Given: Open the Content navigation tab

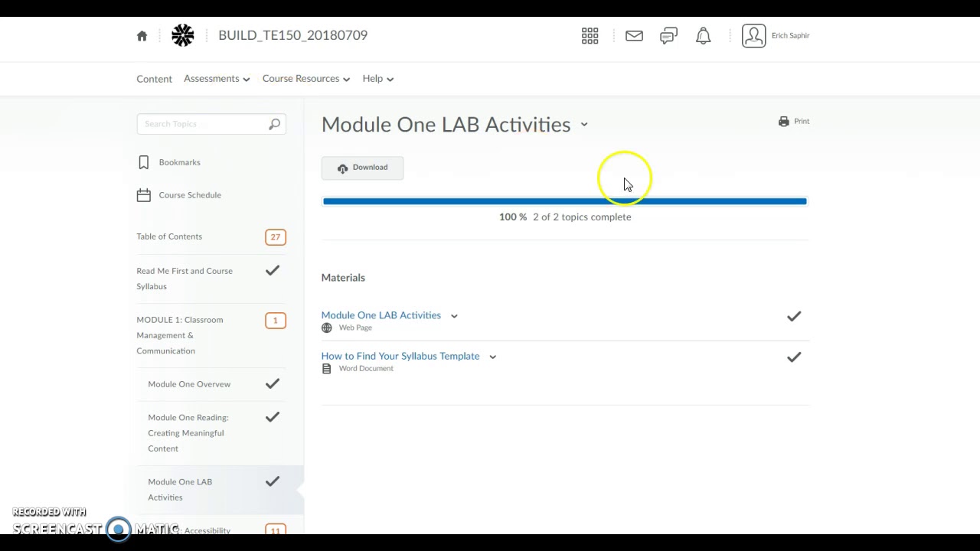Looking at the screenshot, I should tap(154, 79).
